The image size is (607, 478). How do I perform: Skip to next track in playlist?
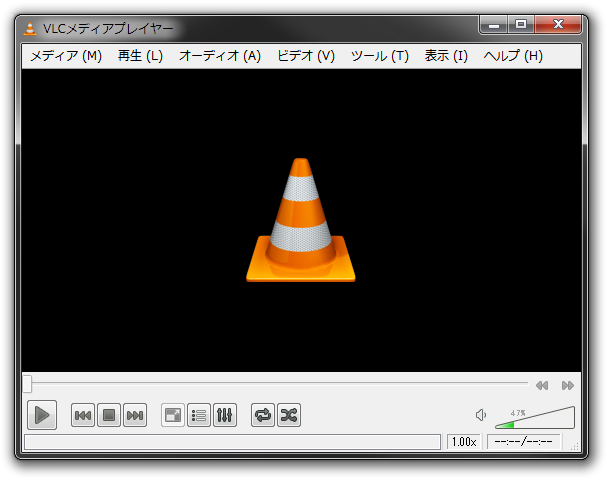[135, 415]
